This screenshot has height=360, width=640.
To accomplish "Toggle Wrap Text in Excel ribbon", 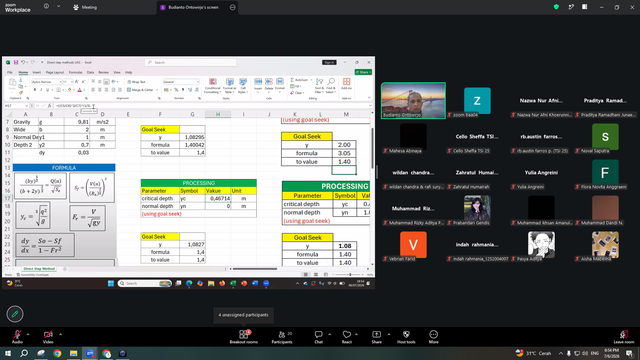I will 136,82.
